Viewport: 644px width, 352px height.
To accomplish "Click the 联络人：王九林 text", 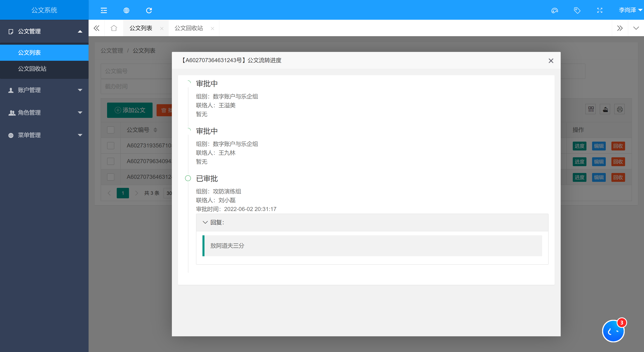I will (x=216, y=153).
